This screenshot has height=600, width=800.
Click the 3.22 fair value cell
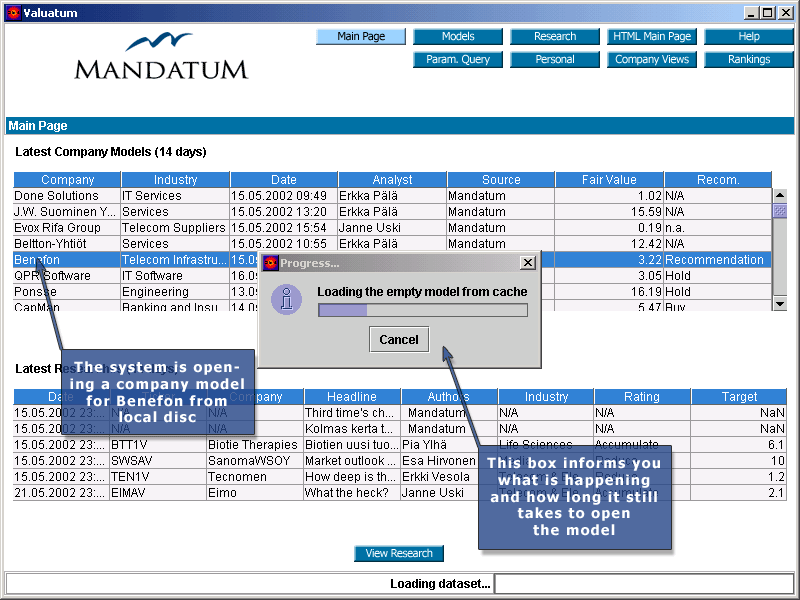[x=609, y=260]
